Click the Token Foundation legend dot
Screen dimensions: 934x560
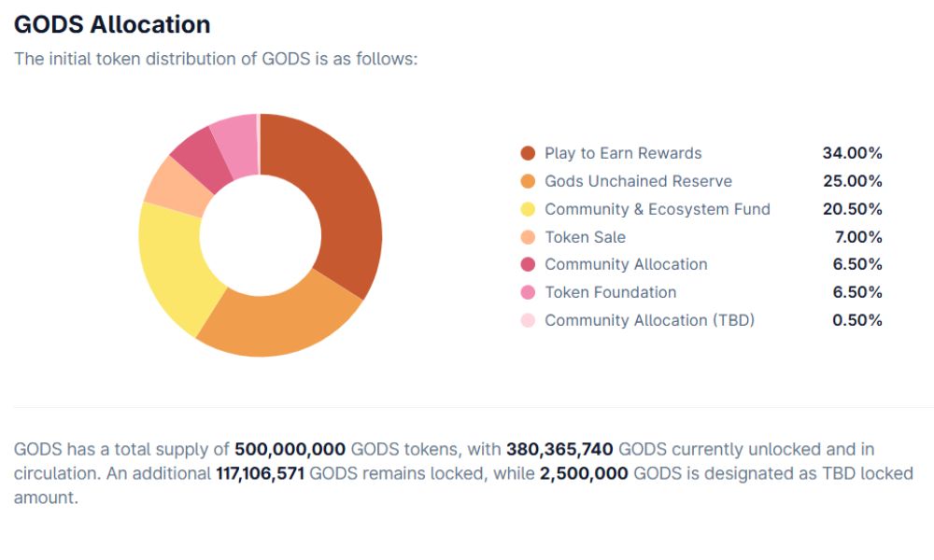click(528, 292)
